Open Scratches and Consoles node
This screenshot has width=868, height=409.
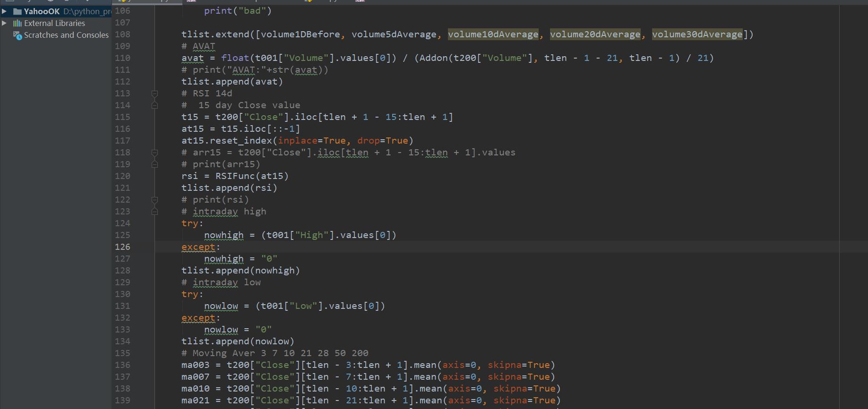coord(66,35)
